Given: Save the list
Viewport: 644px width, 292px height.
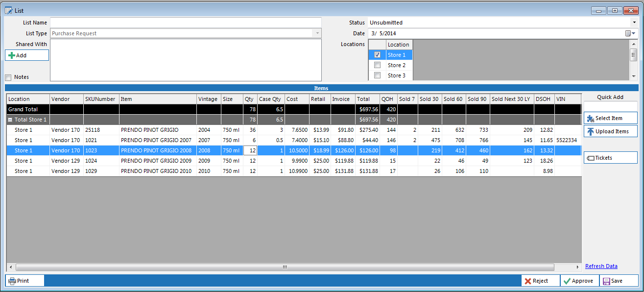Looking at the screenshot, I should coord(620,281).
